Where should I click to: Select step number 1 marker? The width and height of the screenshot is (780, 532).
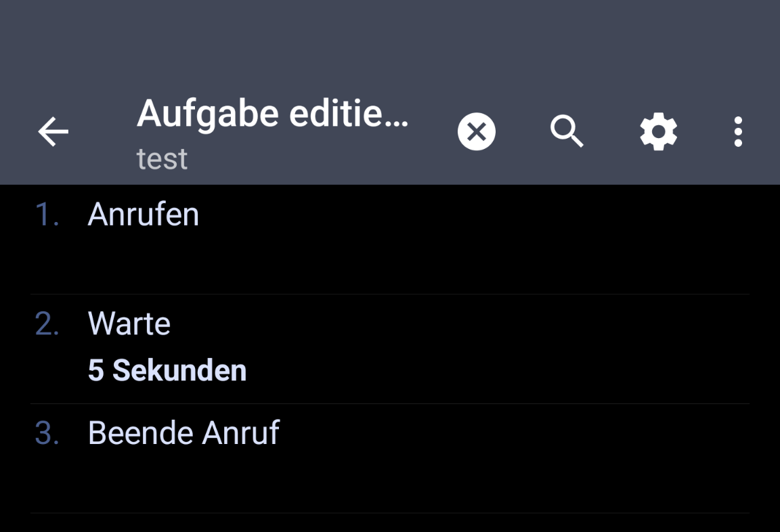47,215
